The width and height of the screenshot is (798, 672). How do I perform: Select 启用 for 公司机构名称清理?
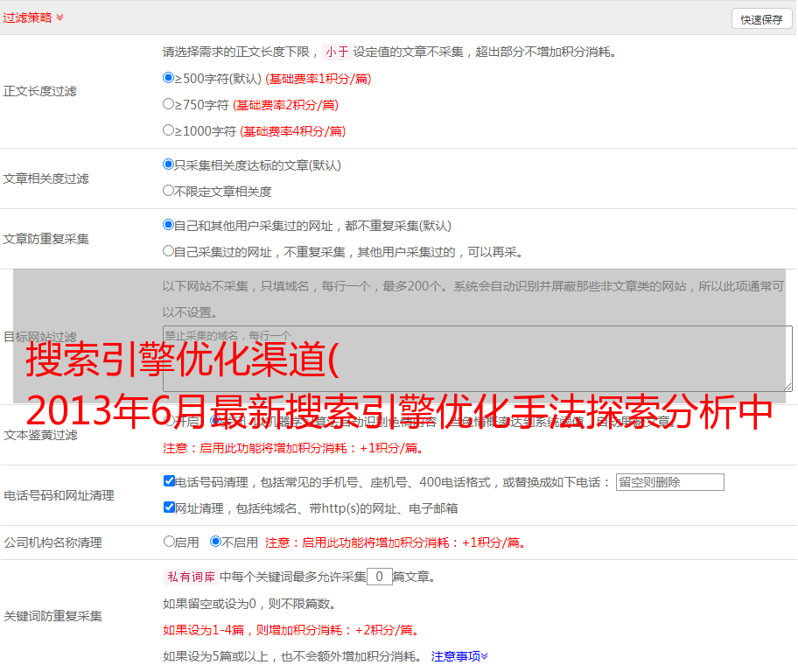coord(169,542)
